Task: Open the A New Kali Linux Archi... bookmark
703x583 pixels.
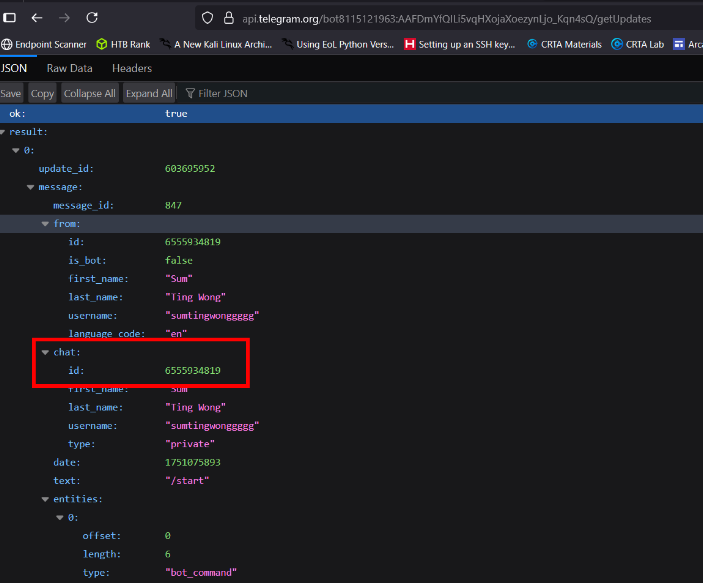Action: click(216, 44)
